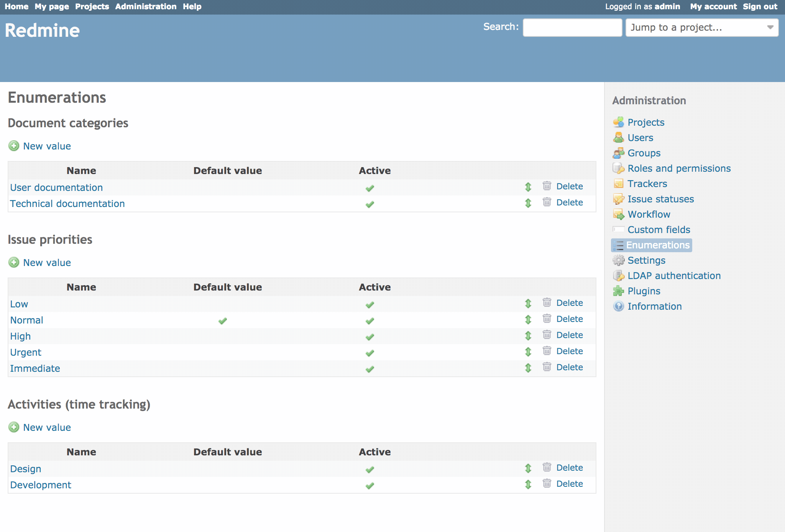Open Projects in top menu bar
Screen dimensions: 785x532
[92, 7]
